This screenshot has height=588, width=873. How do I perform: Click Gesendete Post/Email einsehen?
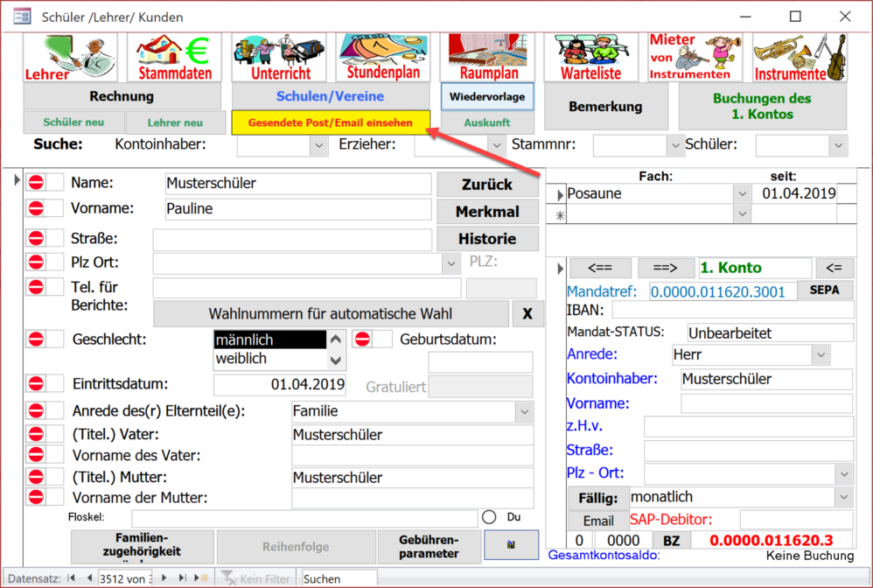click(330, 123)
